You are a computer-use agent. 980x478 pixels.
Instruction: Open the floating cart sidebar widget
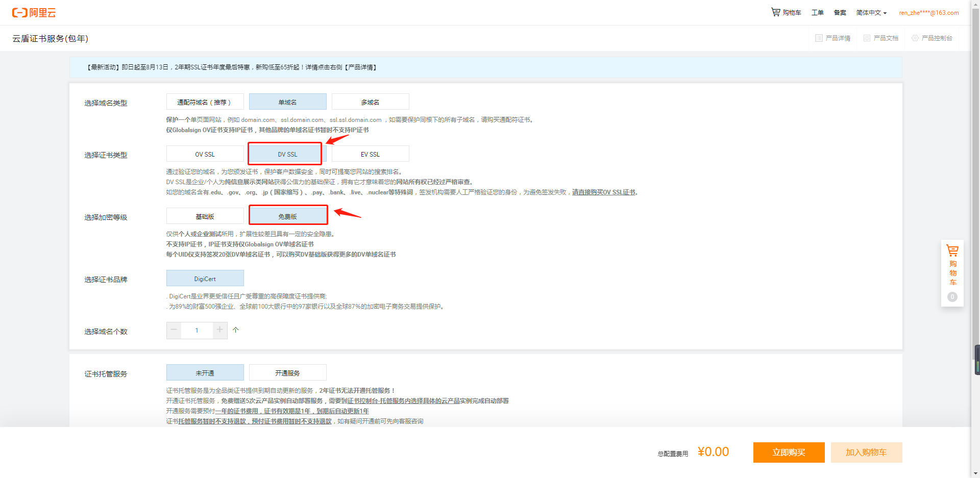pos(952,272)
